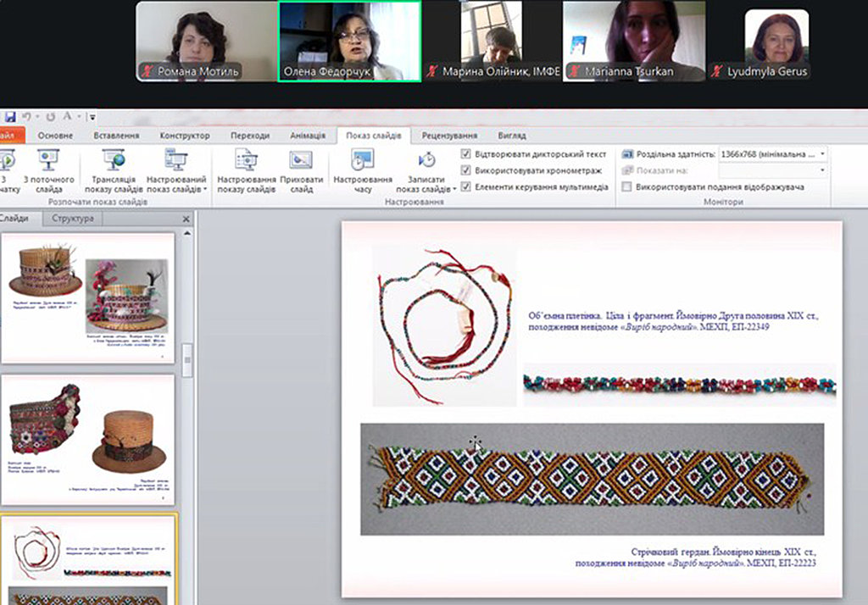Switch to Структура outline pane tab

point(72,219)
